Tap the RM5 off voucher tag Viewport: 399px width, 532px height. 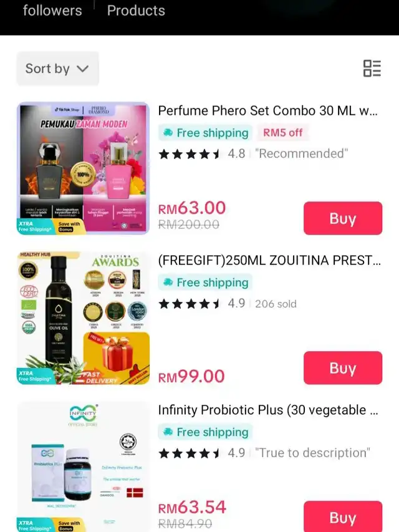pos(282,133)
